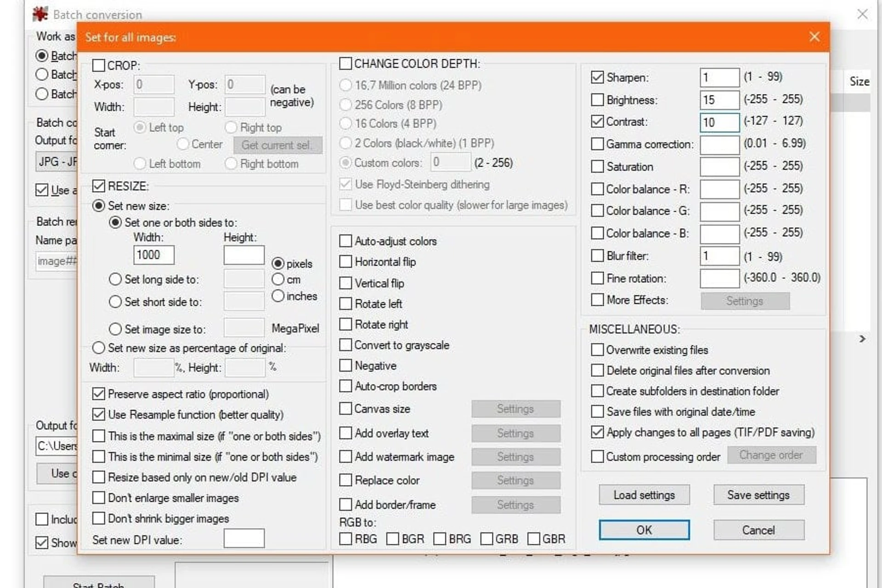Enable Convert to grayscale checkbox

345,345
